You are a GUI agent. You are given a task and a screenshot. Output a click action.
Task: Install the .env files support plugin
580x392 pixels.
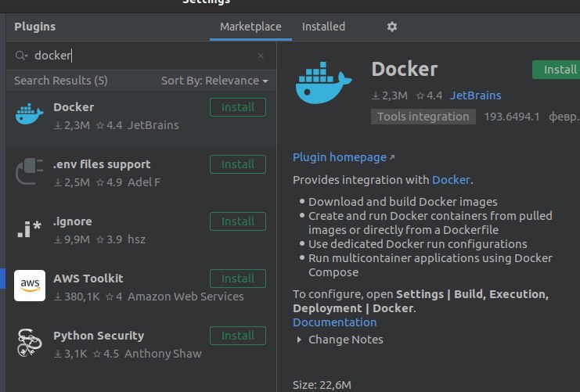click(238, 164)
